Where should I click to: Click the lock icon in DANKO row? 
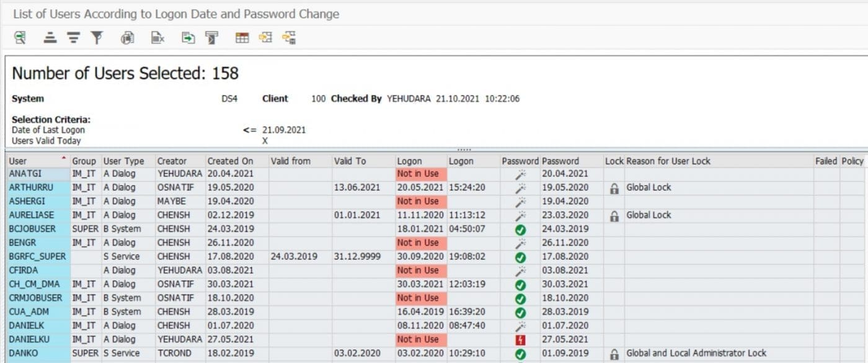[x=614, y=354]
